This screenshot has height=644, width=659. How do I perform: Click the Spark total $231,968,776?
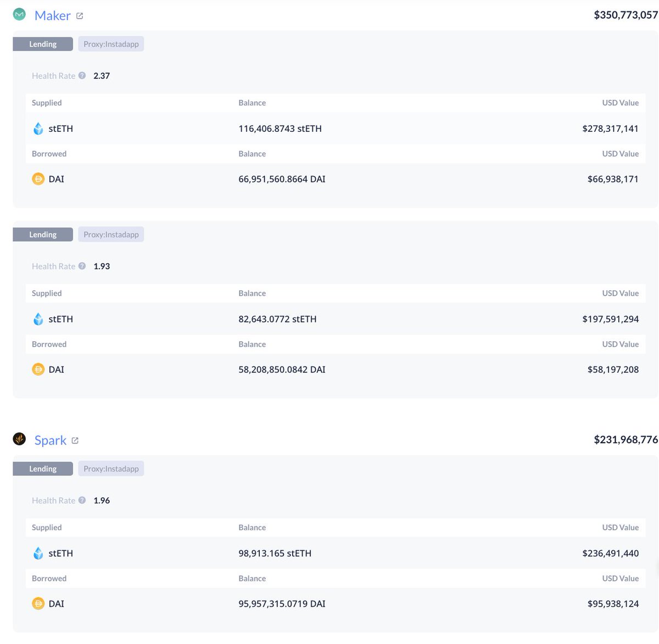tap(626, 440)
